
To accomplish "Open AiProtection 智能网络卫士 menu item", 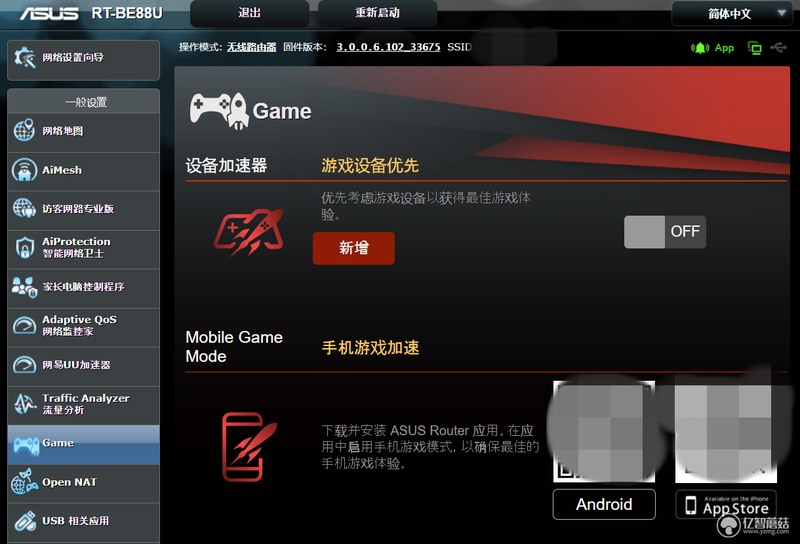I will (x=84, y=250).
